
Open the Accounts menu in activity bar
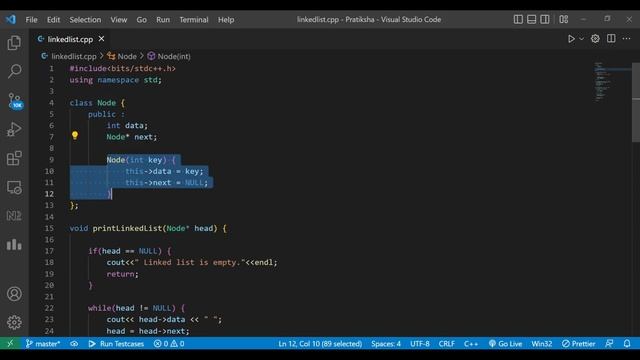pyautogui.click(x=14, y=294)
